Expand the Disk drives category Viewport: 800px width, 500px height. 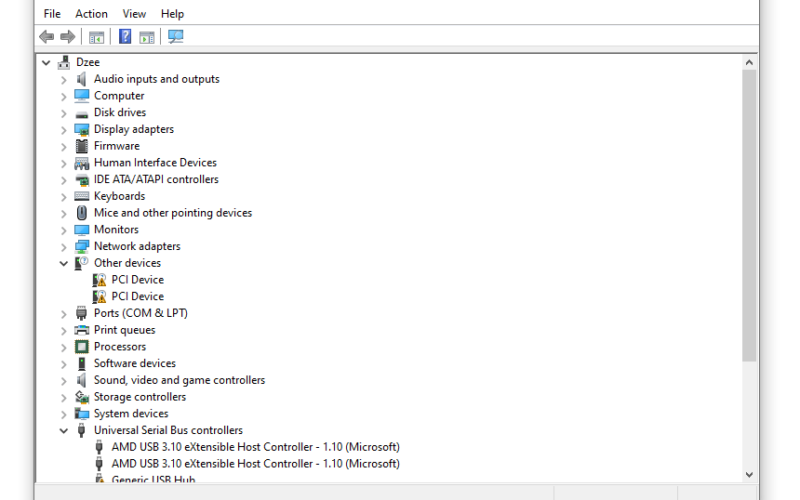pos(64,113)
